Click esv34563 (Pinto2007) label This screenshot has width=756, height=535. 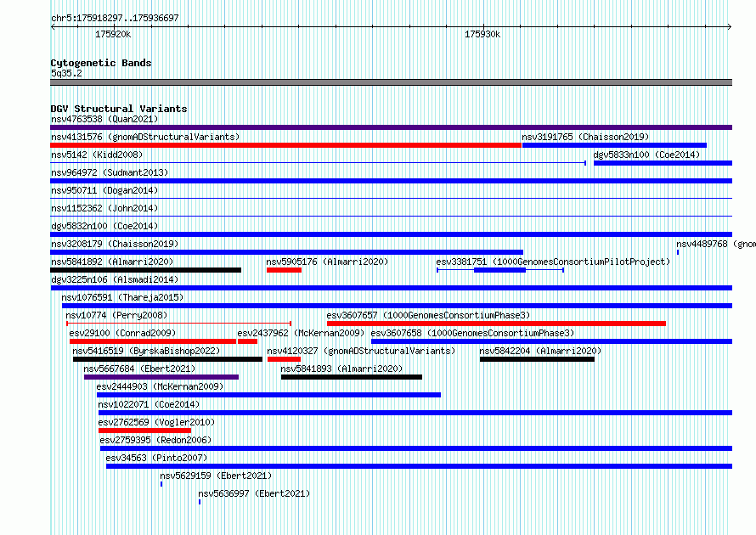[156, 458]
